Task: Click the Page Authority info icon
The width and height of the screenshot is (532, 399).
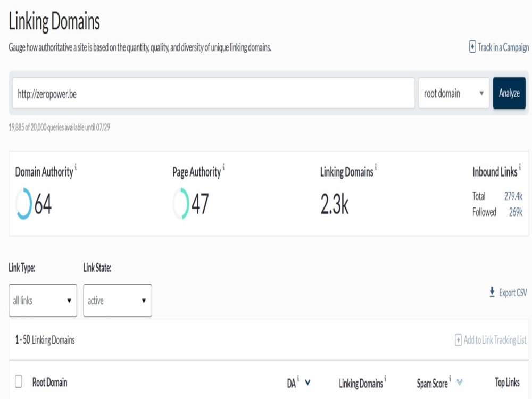Action: [x=223, y=167]
